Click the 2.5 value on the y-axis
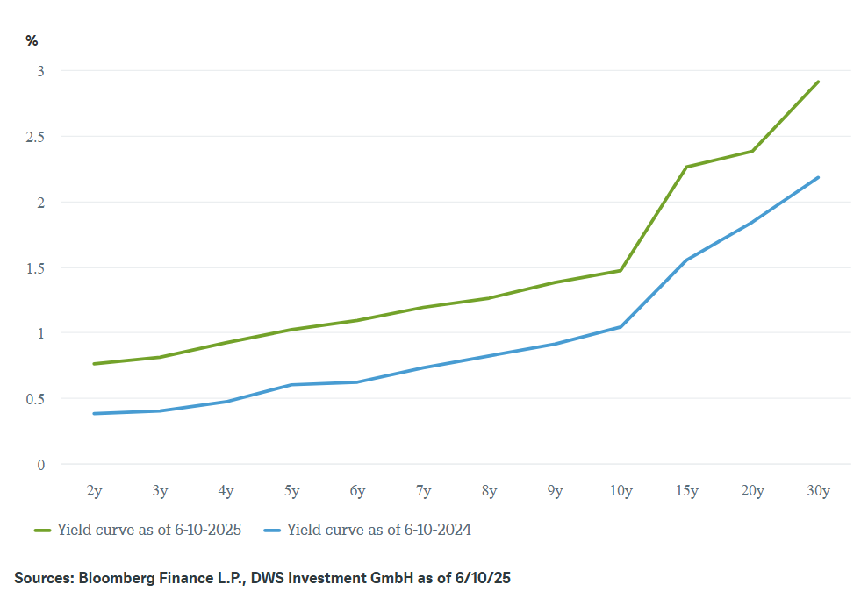Screen dimensions: 868x613 pos(33,136)
